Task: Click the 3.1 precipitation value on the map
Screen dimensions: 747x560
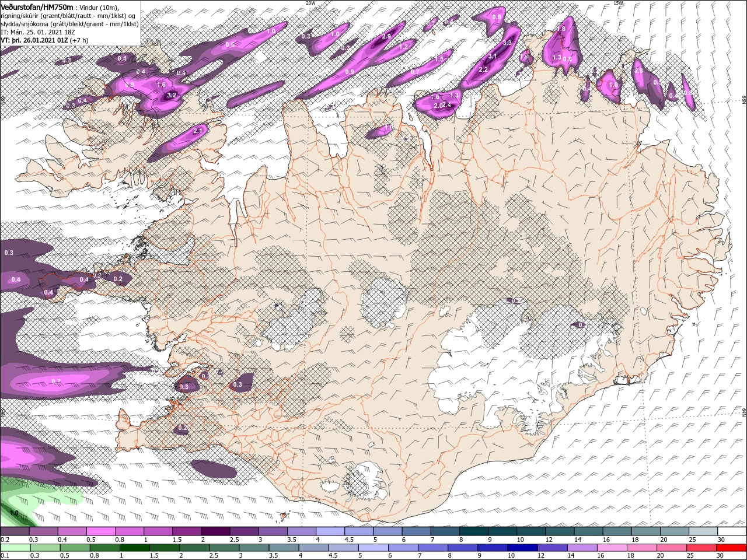Action: point(493,57)
